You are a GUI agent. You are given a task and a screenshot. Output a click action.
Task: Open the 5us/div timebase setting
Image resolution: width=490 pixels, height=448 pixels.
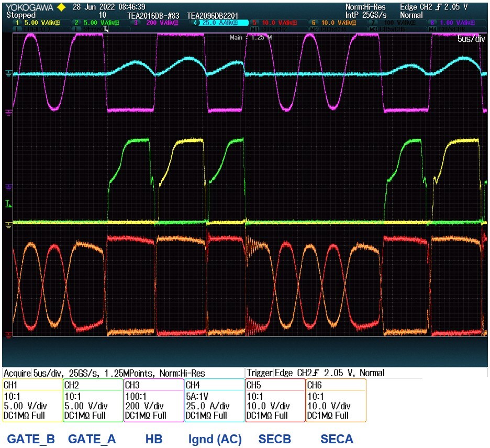[470, 39]
